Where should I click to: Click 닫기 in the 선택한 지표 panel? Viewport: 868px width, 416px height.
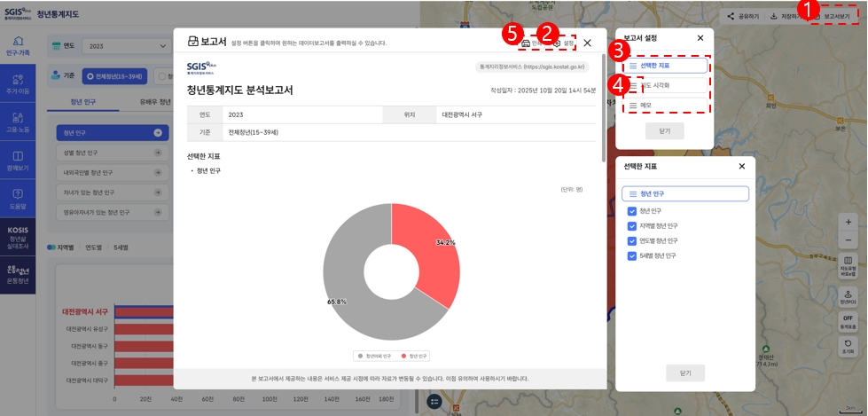pos(685,373)
